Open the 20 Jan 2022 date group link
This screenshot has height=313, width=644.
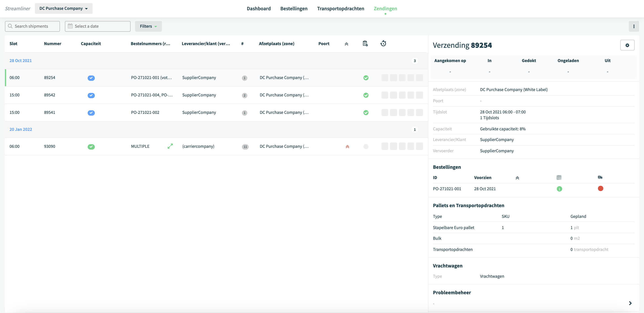coord(21,129)
